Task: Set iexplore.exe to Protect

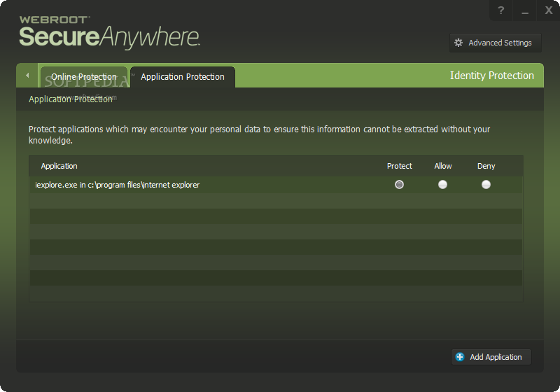Action: tap(399, 185)
